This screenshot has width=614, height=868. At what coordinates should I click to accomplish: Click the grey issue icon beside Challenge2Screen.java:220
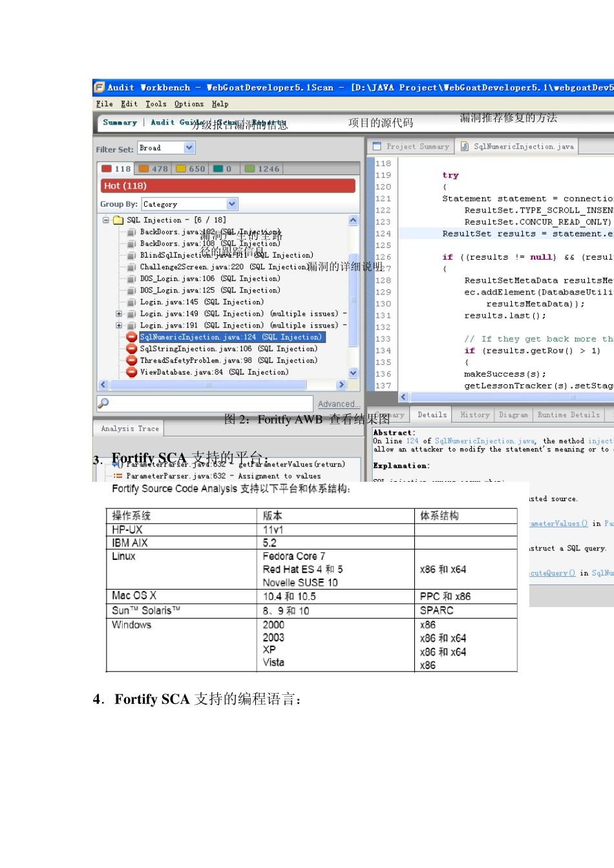(x=131, y=267)
